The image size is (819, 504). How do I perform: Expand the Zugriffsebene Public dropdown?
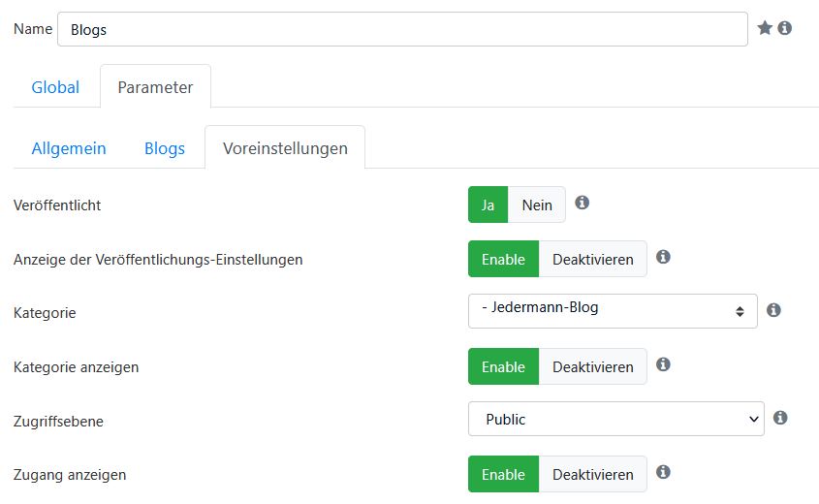tap(616, 419)
